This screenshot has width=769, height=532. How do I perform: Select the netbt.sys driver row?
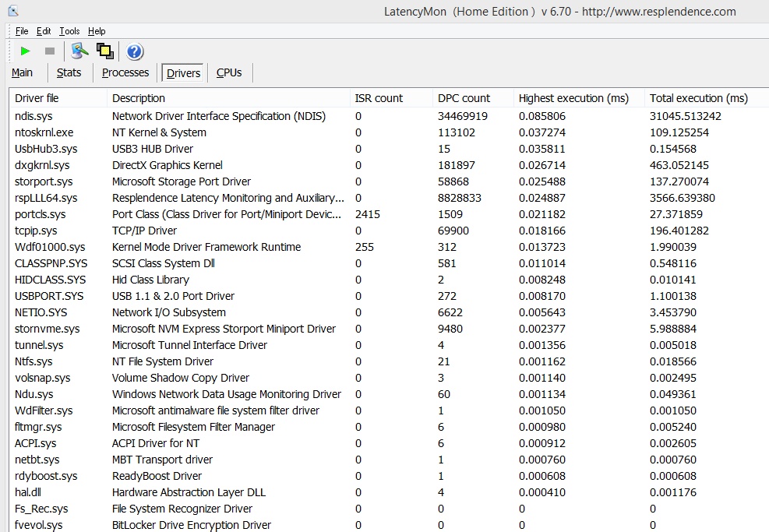click(x=389, y=460)
